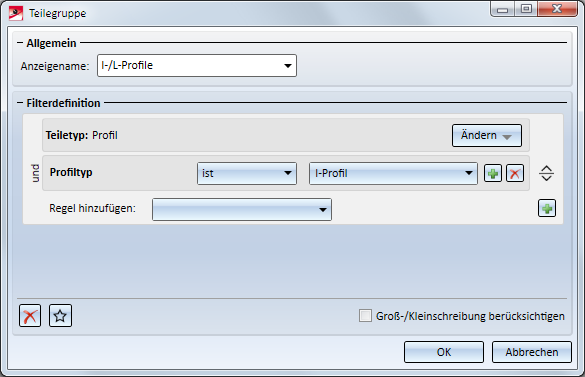Open the Anzeigename dropdown arrow
Screen dimensions: 585x377
click(288, 66)
